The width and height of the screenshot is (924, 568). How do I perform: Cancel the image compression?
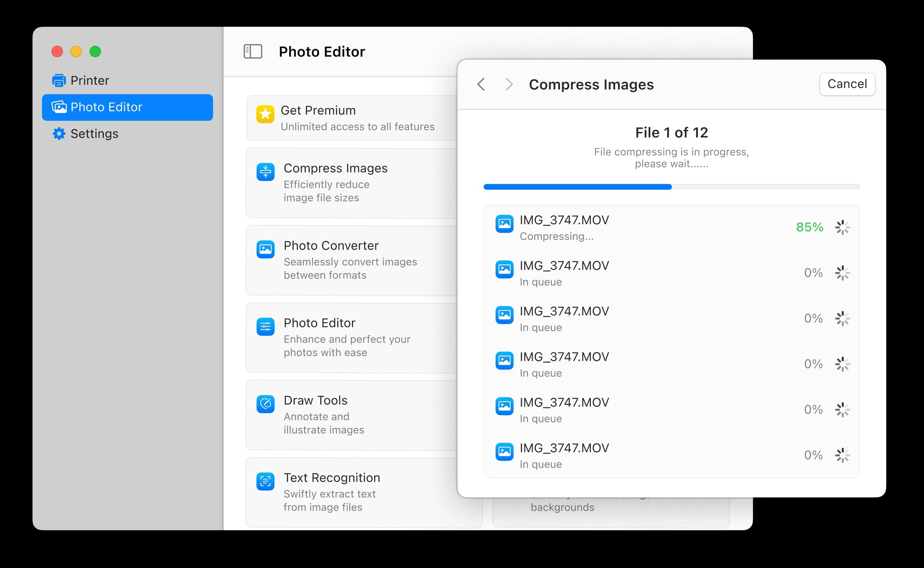pyautogui.click(x=847, y=84)
